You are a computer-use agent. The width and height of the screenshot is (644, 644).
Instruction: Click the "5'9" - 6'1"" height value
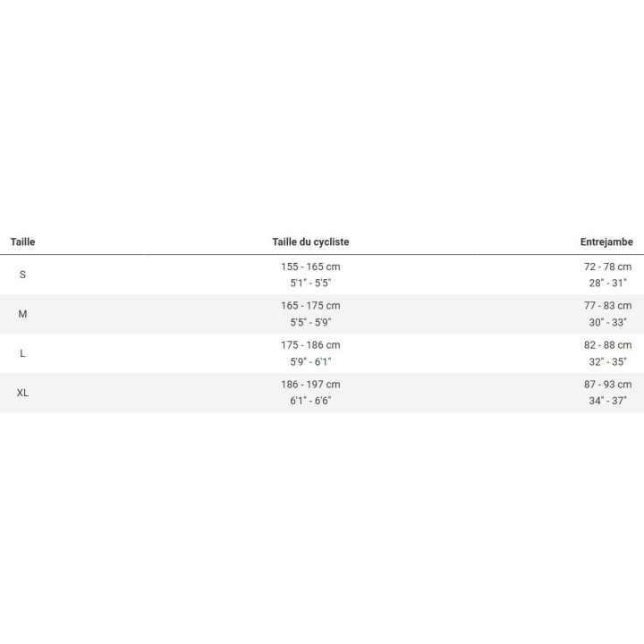point(310,361)
